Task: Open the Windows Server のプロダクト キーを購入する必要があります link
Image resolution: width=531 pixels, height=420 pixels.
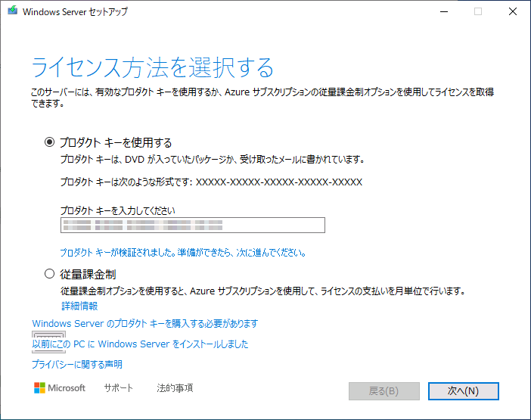Action: click(145, 323)
